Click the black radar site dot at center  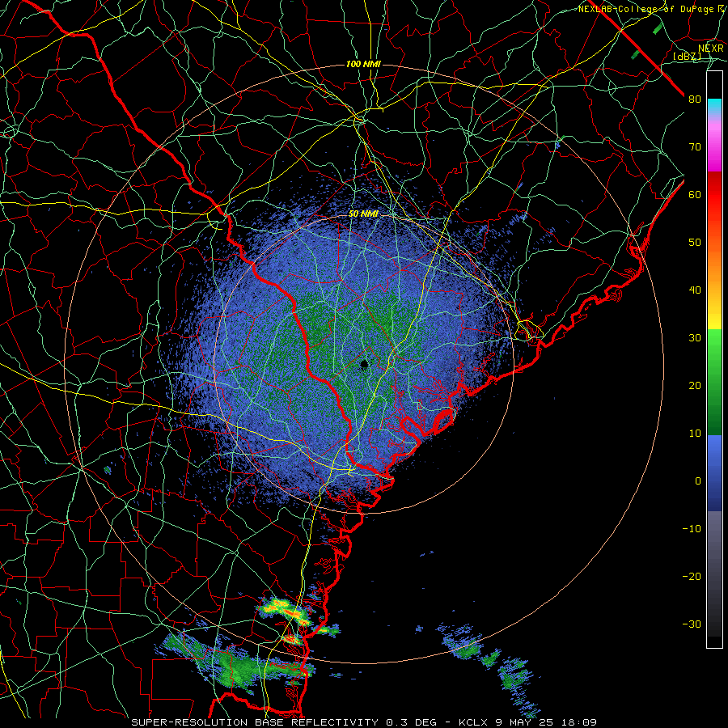click(x=365, y=365)
